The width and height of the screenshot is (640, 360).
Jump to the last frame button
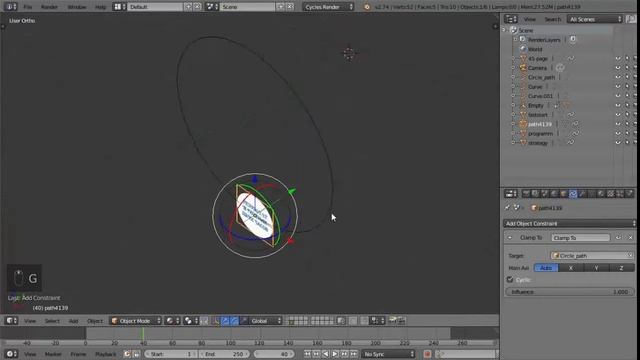click(x=353, y=354)
